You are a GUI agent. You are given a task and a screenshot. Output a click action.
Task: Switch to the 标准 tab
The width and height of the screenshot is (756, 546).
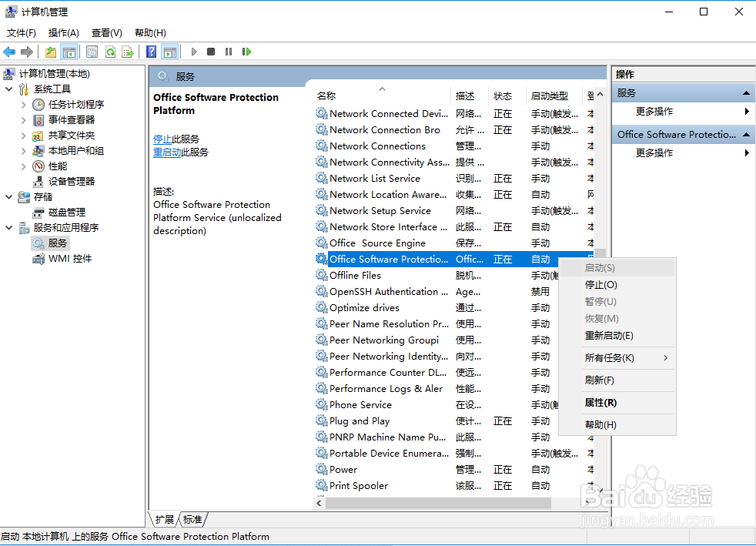[193, 520]
